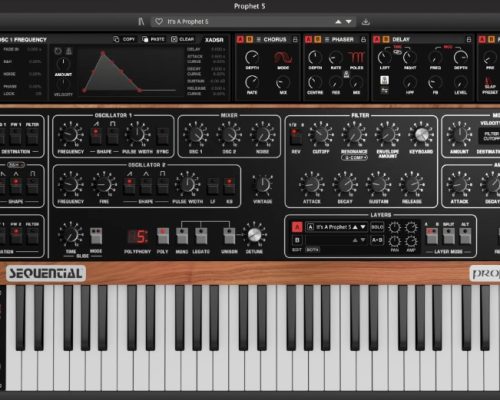Toggle the Unison switch

pyautogui.click(x=229, y=236)
